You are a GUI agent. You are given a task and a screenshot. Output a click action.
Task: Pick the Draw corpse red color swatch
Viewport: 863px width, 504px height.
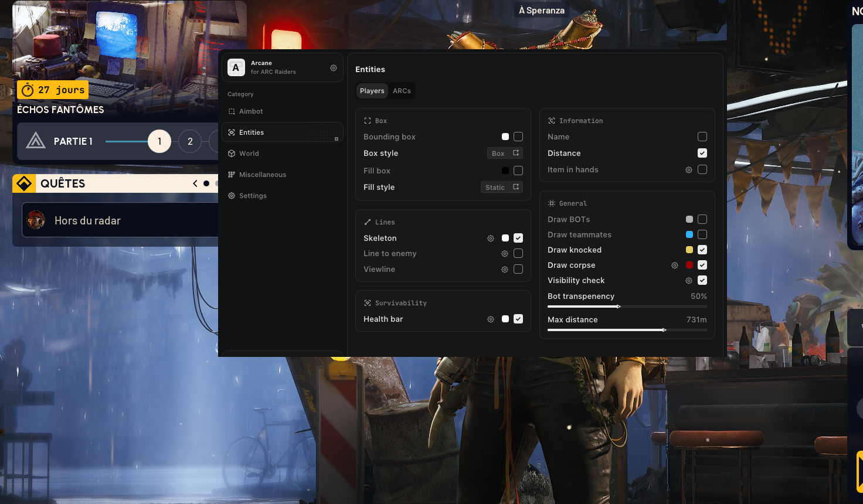[x=689, y=265]
